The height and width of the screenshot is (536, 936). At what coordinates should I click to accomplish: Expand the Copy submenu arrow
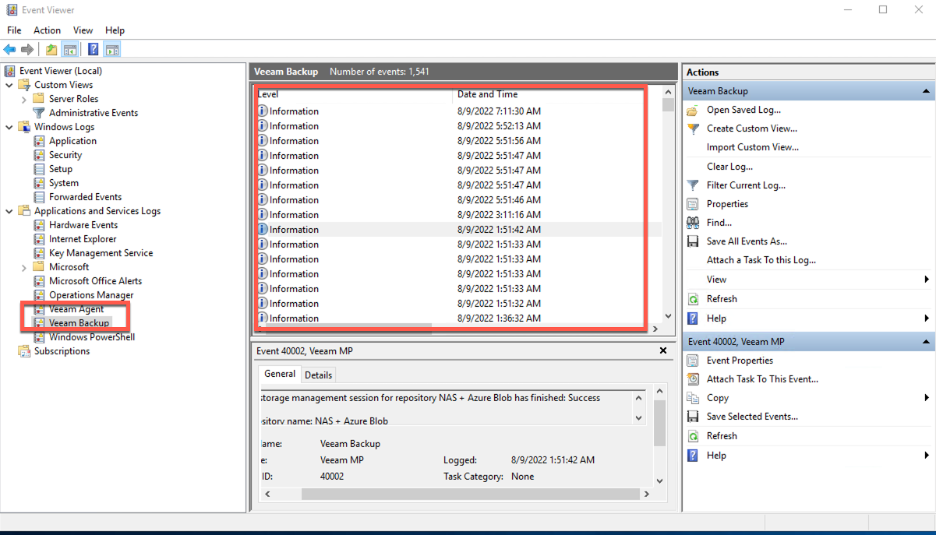pos(926,398)
